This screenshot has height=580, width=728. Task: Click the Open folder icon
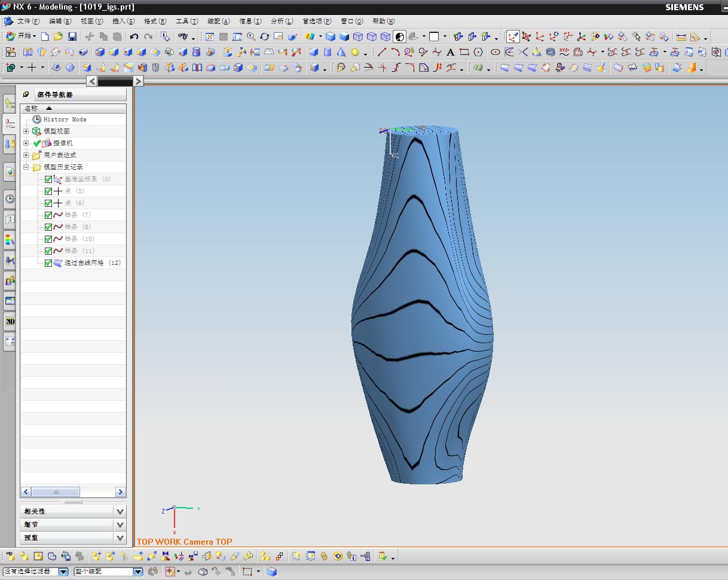tap(58, 36)
